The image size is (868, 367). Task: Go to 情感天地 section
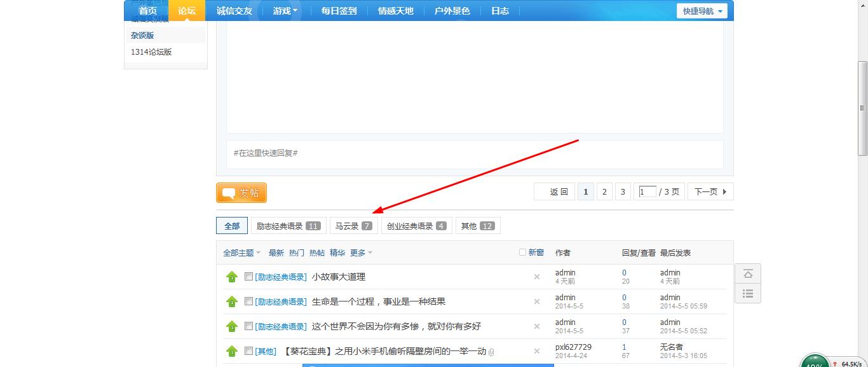pos(395,11)
